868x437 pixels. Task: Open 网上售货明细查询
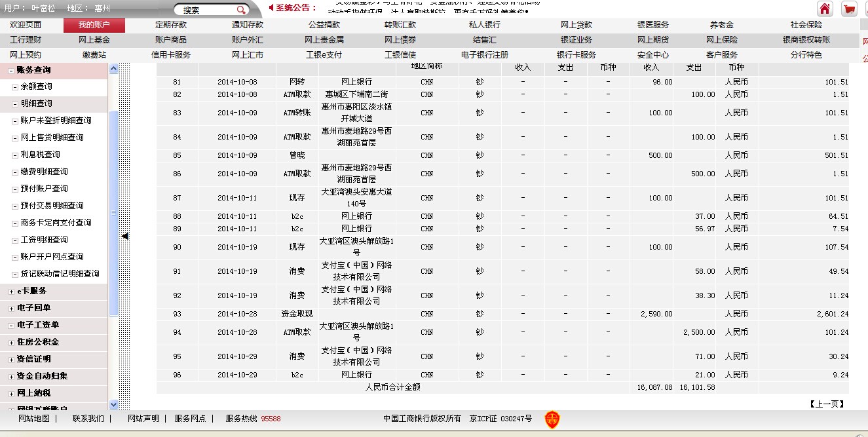coord(52,138)
